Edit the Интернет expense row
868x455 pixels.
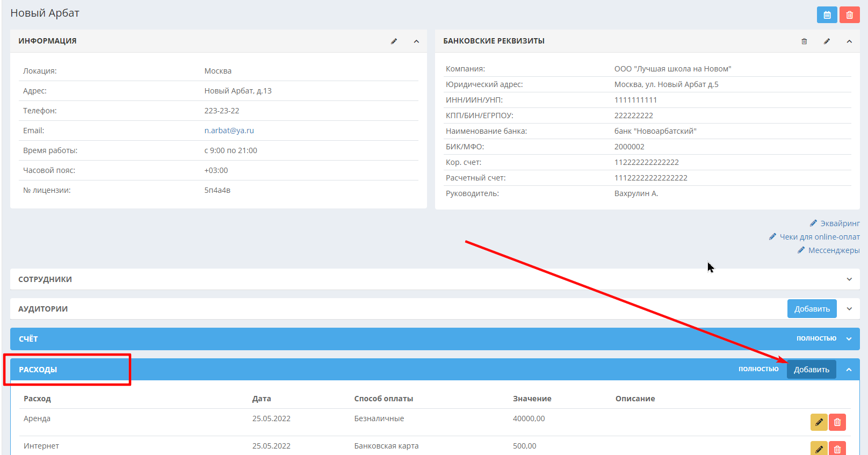coord(819,449)
